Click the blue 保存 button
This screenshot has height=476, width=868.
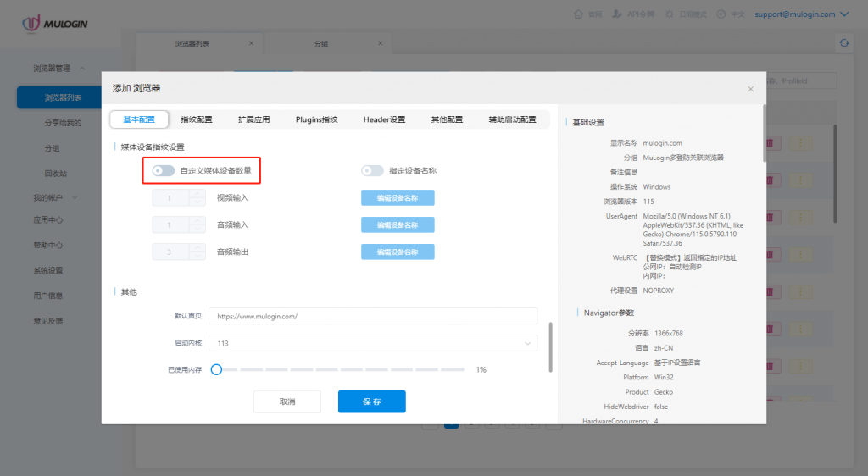point(371,401)
